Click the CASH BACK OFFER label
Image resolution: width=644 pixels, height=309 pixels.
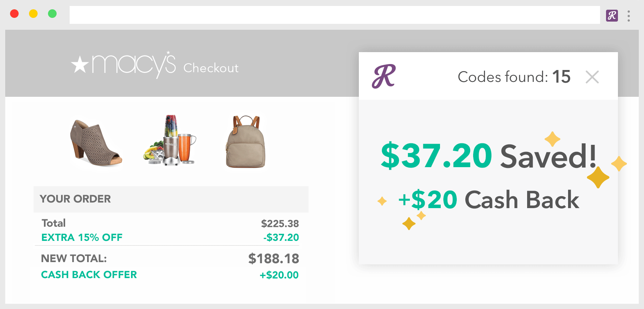tap(89, 275)
